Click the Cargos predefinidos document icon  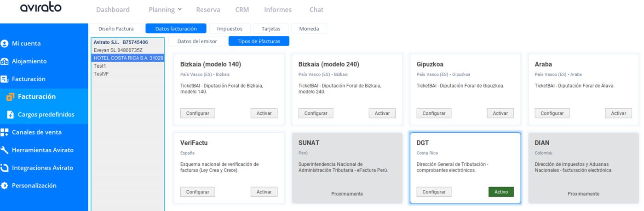[11, 115]
